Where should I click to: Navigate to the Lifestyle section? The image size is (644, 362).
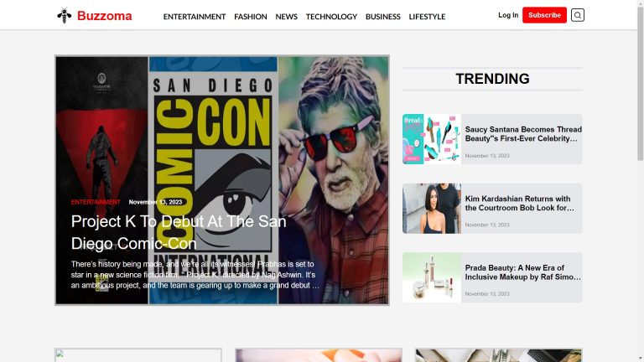427,17
